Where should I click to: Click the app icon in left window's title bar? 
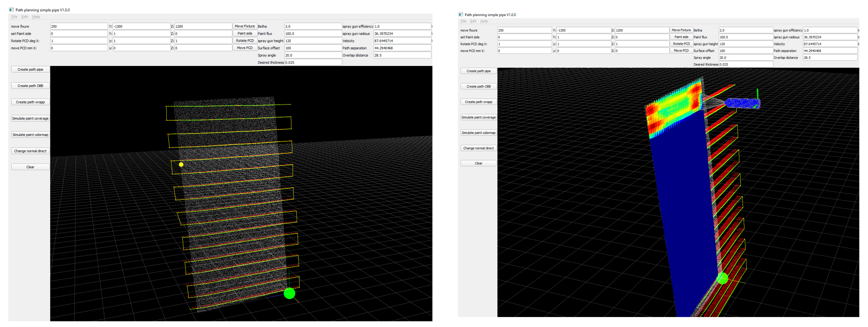(x=11, y=10)
